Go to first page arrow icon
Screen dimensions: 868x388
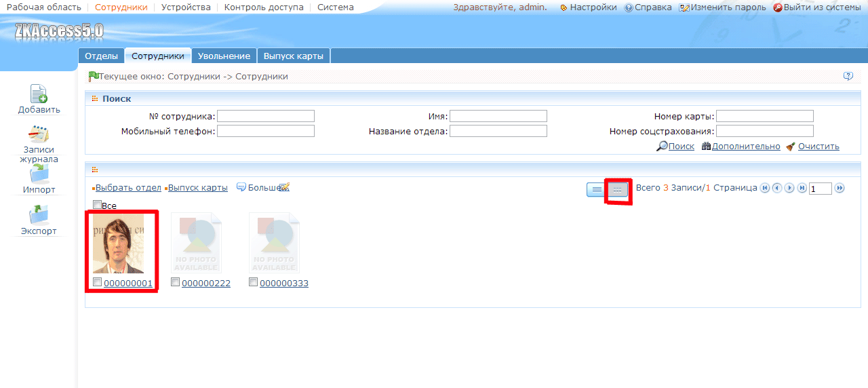click(x=765, y=188)
